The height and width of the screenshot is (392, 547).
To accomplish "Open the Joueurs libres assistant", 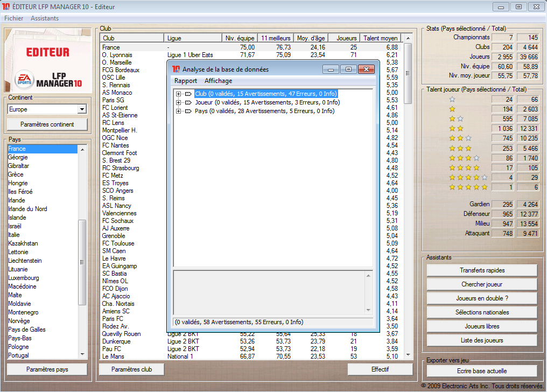I will (x=482, y=326).
